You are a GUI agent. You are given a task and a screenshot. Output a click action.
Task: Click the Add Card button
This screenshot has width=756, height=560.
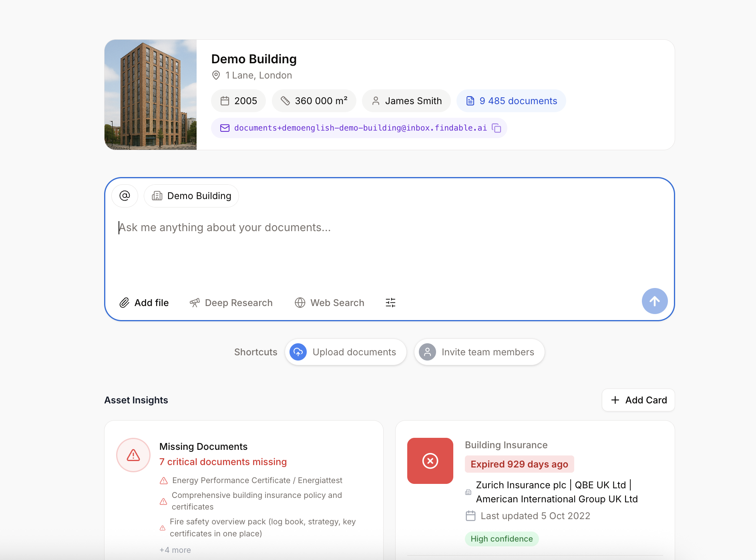[x=638, y=400]
